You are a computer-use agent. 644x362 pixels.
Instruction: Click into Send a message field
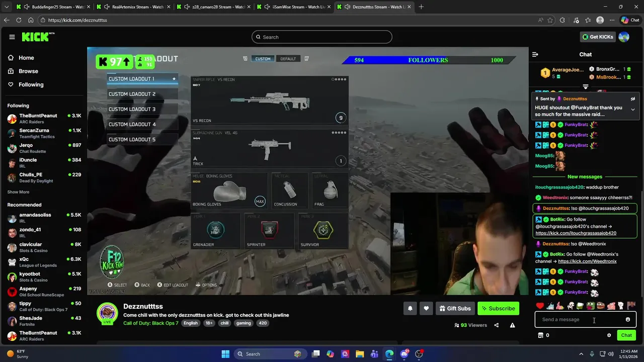(x=585, y=320)
